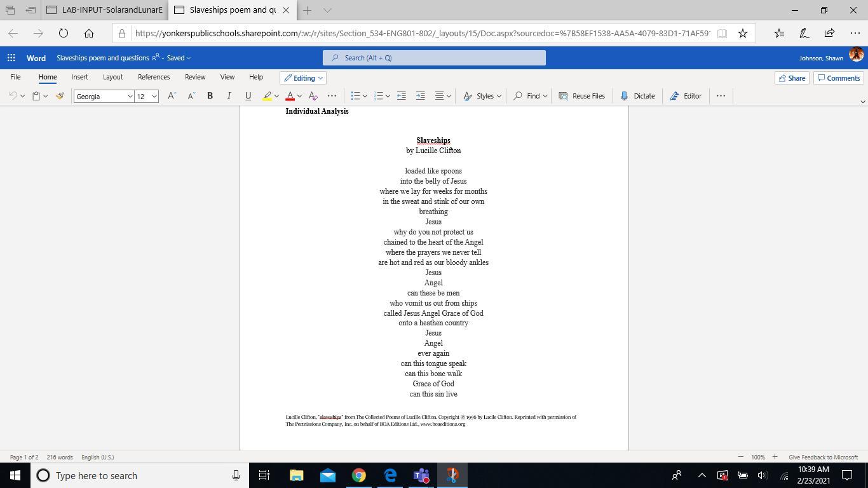Toggle Italic formatting
Viewport: 868px width, 488px height.
[x=229, y=96]
